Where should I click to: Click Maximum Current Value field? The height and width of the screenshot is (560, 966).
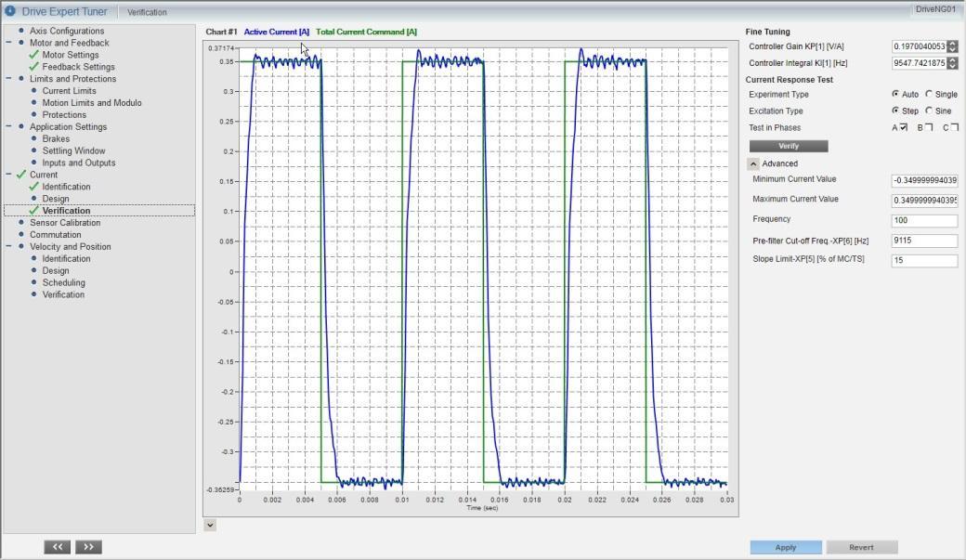pyautogui.click(x=925, y=201)
